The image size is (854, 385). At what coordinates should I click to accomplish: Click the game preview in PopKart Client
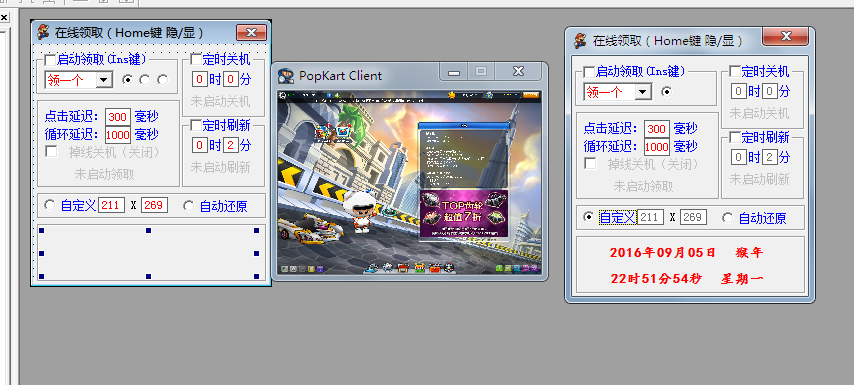410,182
